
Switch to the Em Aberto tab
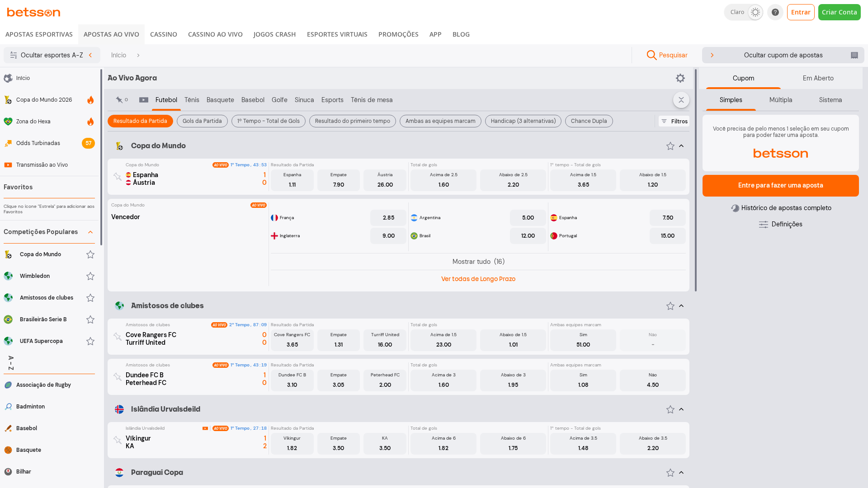[x=818, y=78]
